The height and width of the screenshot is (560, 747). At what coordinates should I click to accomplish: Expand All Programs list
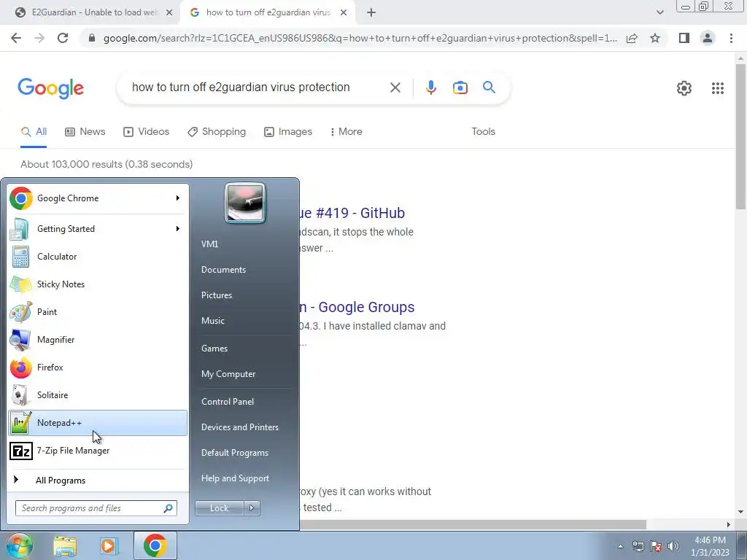point(98,480)
